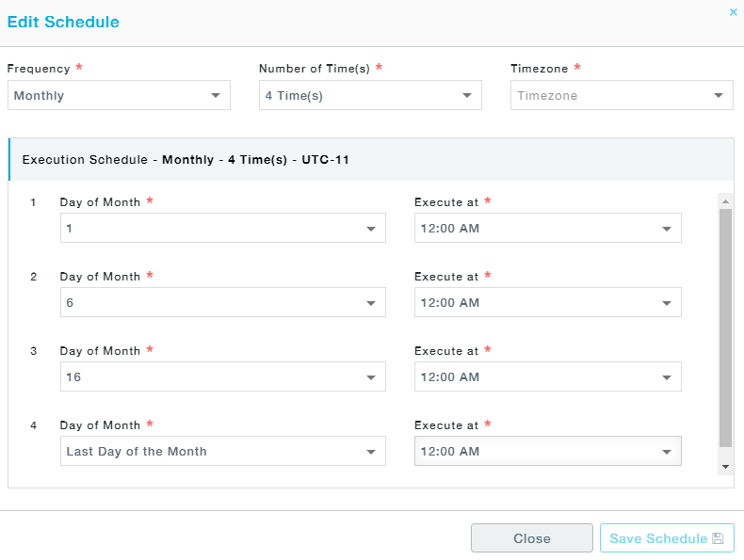Click the scrollbar up arrow
This screenshot has width=744, height=560.
coord(725,201)
